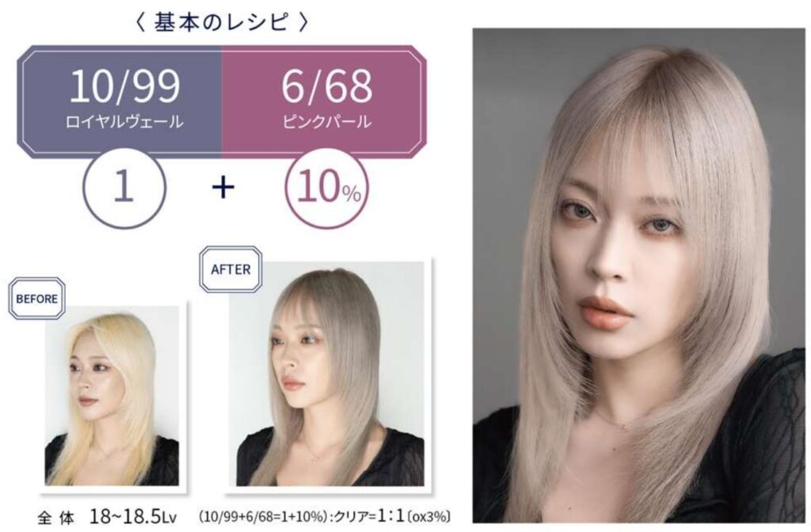Click the plus sign between ratios

click(223, 187)
